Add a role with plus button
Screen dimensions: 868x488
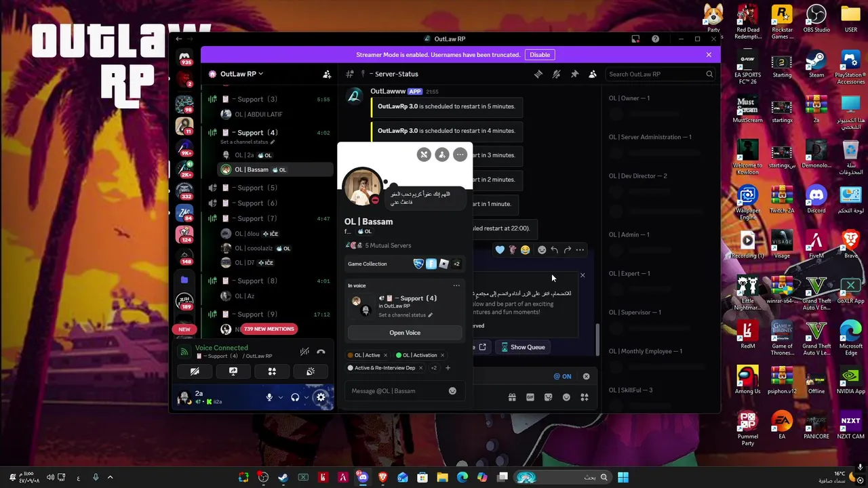tap(448, 368)
